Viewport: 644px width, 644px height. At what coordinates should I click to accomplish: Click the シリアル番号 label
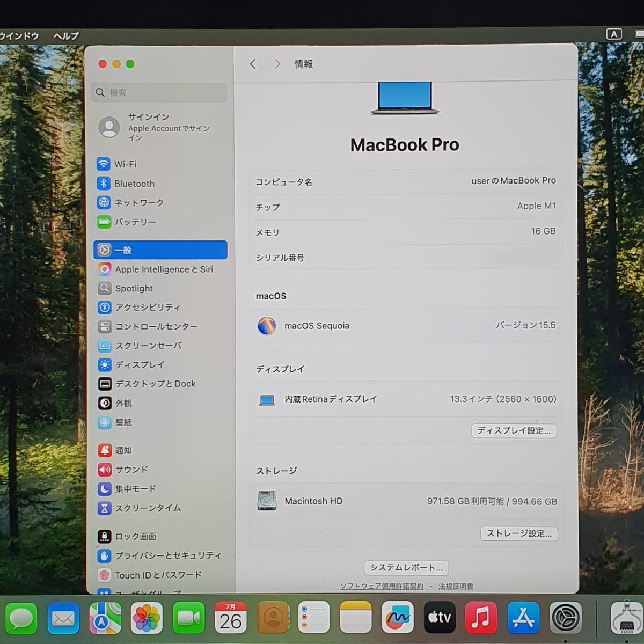(280, 258)
